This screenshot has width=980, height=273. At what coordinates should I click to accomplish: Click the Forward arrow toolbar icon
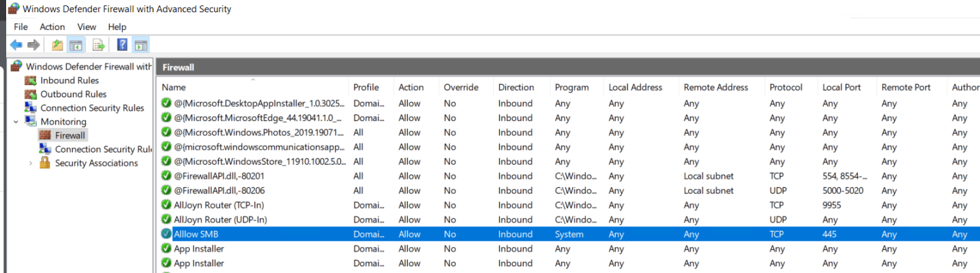pos(33,45)
